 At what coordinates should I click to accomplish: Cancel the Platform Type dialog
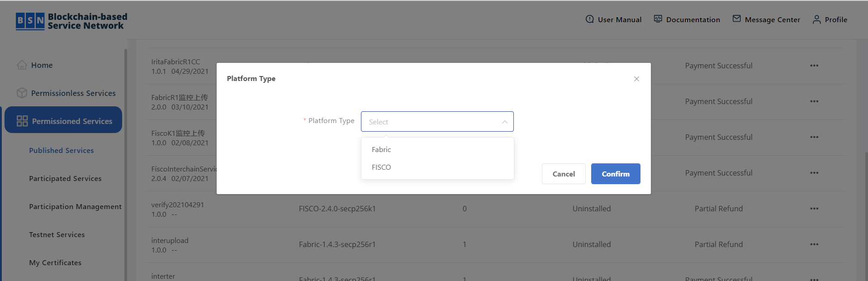[564, 174]
